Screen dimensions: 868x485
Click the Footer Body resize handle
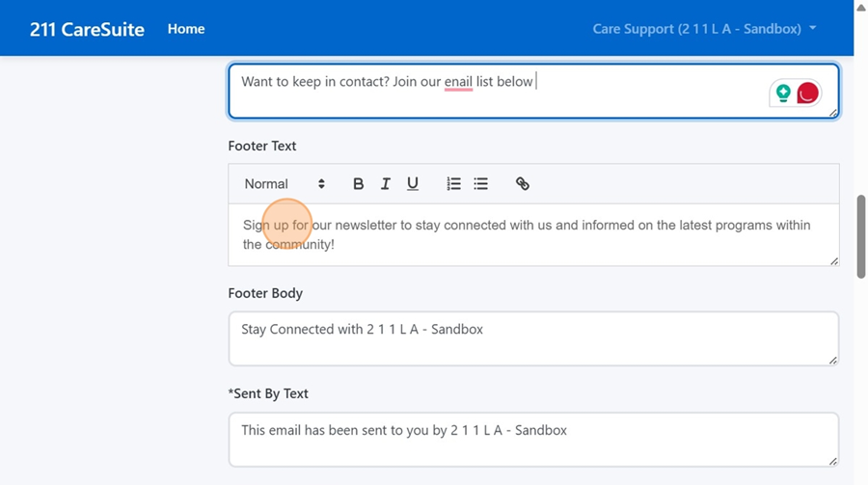click(833, 361)
